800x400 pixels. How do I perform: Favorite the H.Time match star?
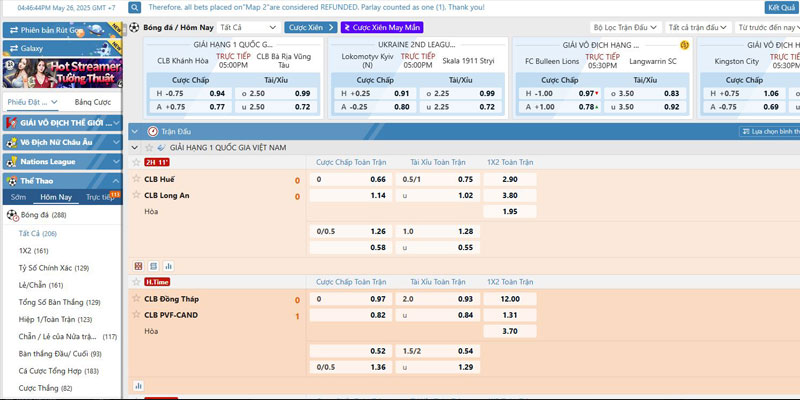point(136,282)
